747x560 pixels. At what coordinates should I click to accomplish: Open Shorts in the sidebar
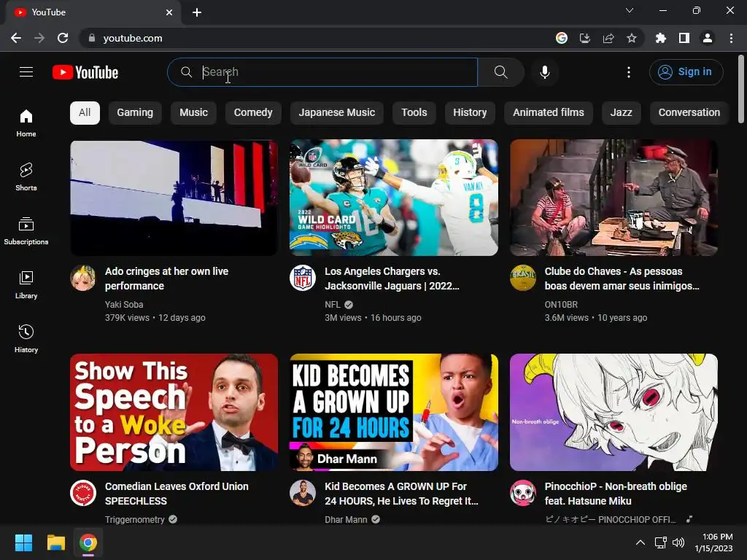(26, 176)
